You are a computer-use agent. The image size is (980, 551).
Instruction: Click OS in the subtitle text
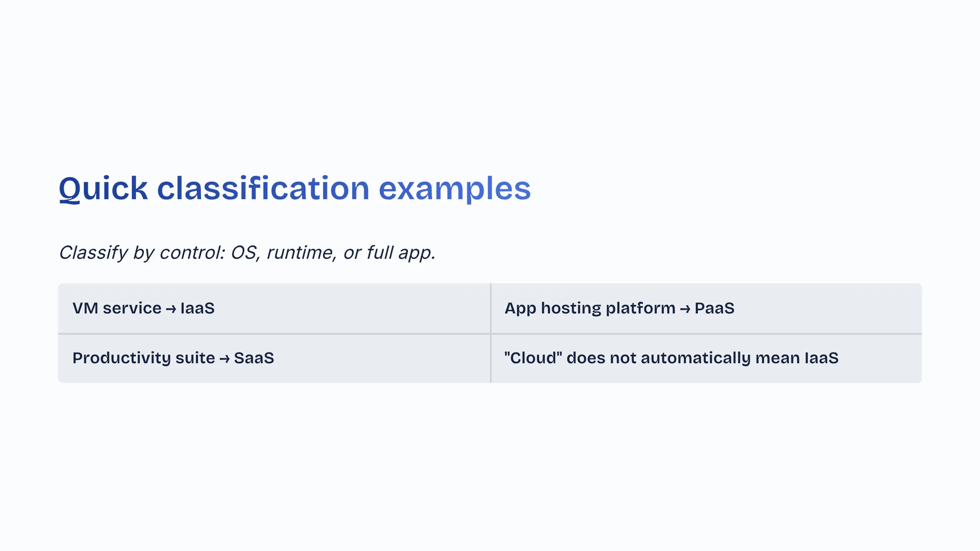(x=244, y=253)
